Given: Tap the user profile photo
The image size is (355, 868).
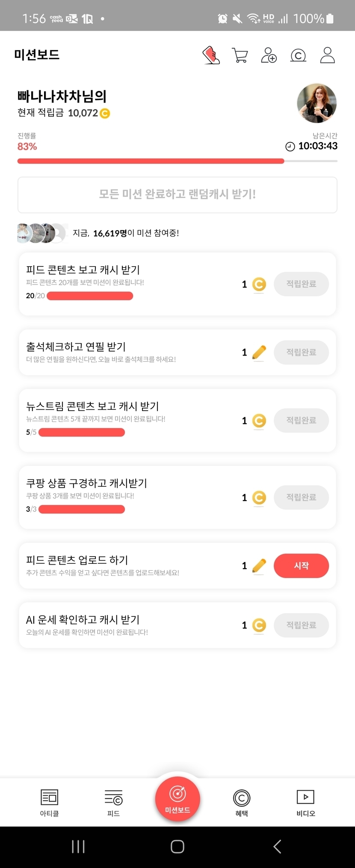Looking at the screenshot, I should point(317,103).
